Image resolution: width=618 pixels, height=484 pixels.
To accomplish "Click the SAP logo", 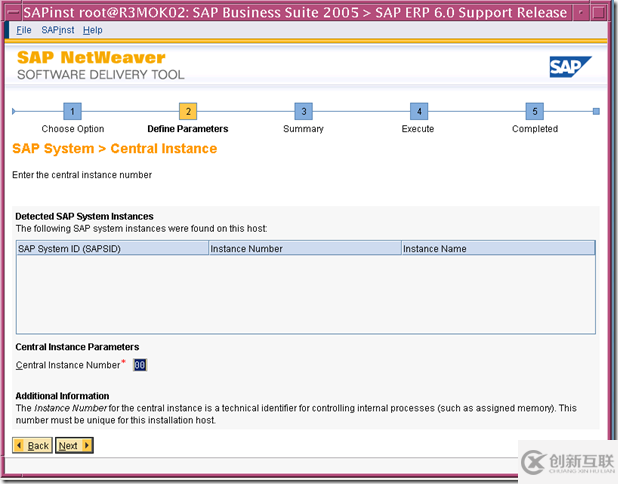I will tap(570, 67).
